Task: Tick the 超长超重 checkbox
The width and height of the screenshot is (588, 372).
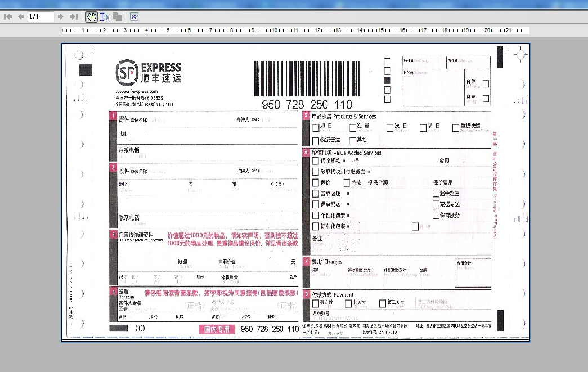Action: click(x=436, y=194)
